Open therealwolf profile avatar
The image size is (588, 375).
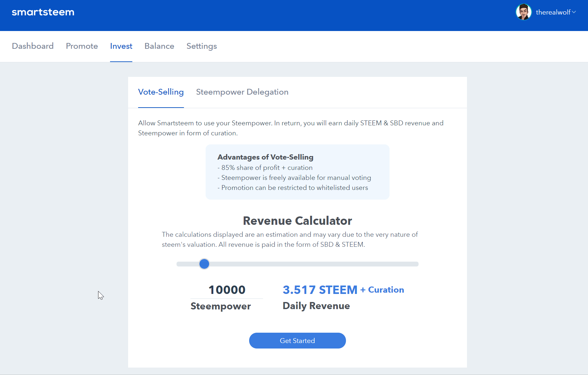pos(523,12)
